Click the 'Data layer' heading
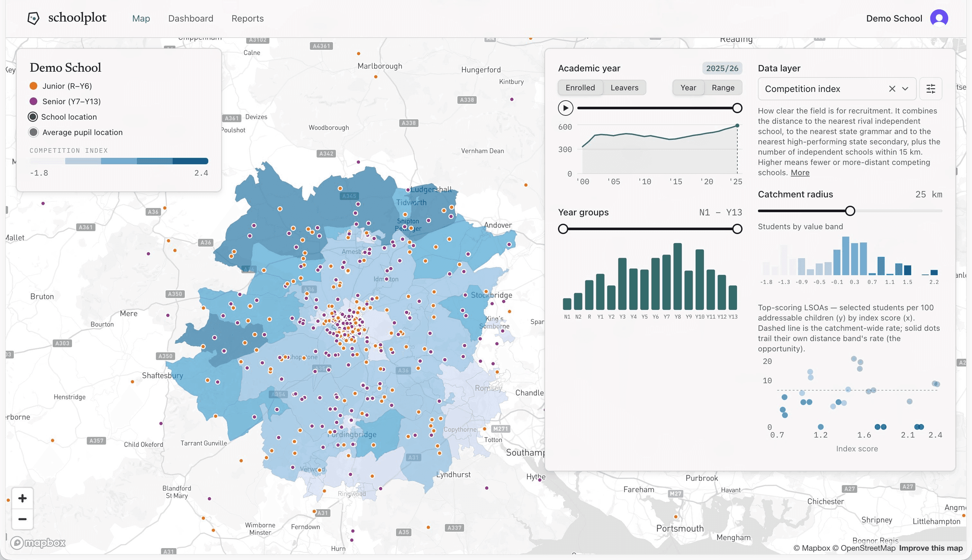Viewport: 972px width, 560px height. [779, 68]
